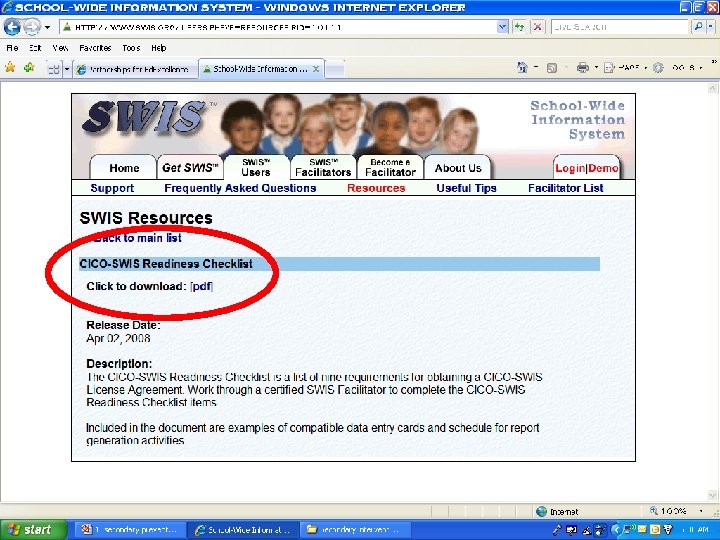Open the Tools menu
This screenshot has width=720, height=540.
tap(131, 48)
